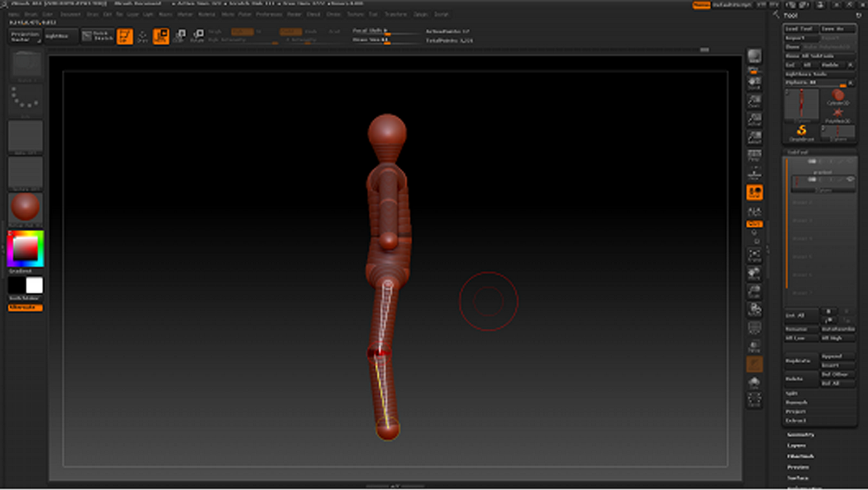Expand the FiberMesh palette section
This screenshot has height=490, width=868.
click(801, 456)
